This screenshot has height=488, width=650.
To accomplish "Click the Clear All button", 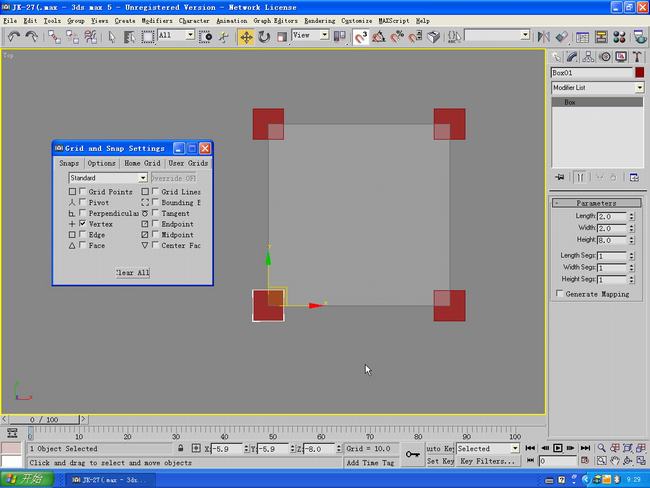I will coord(133,272).
